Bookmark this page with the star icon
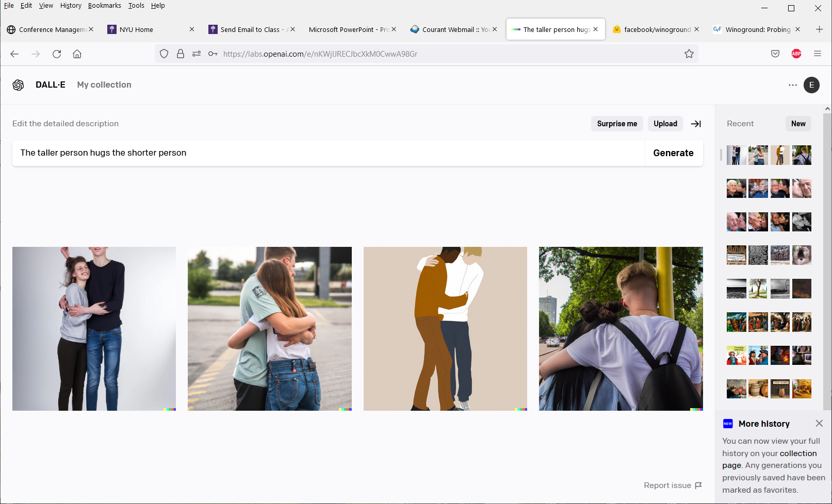832x504 pixels. (x=689, y=54)
